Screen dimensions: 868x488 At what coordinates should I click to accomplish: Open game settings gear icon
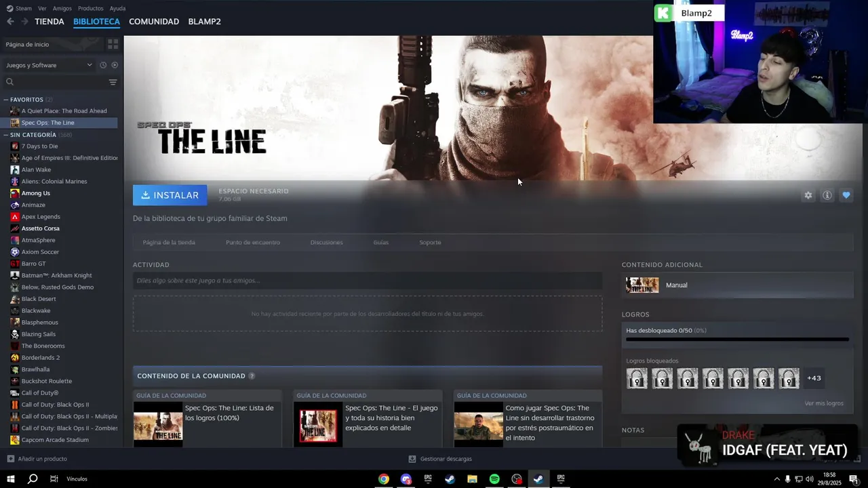point(808,195)
